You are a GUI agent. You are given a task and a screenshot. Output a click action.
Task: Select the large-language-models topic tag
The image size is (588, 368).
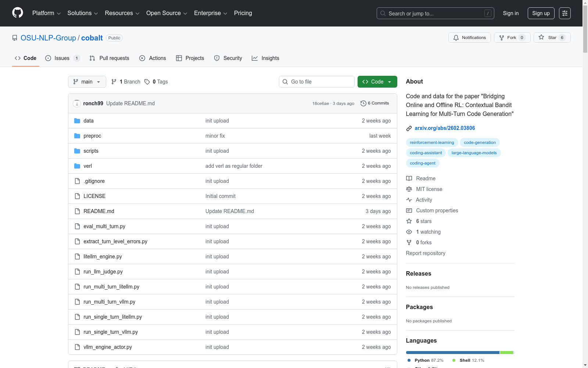[x=474, y=153]
